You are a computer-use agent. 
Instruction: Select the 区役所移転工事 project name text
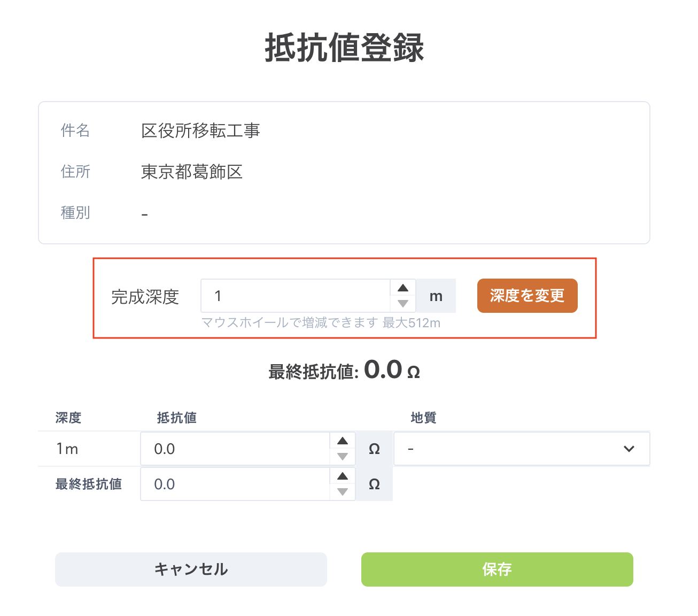200,130
